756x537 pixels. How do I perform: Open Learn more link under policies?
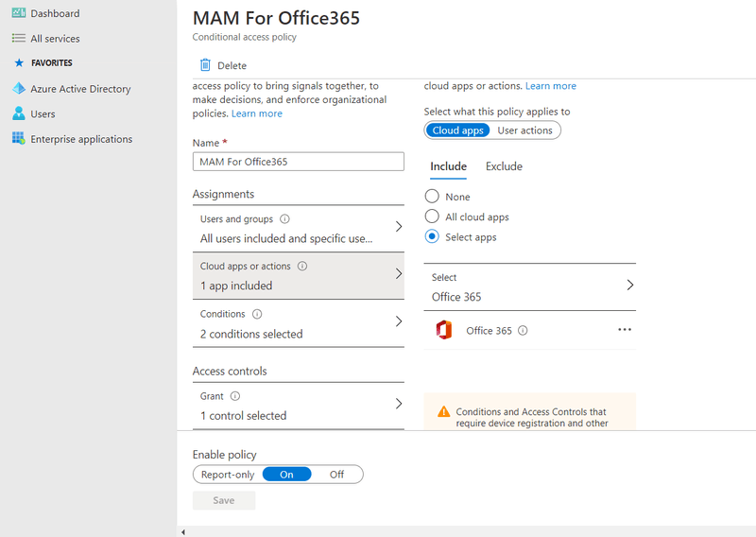click(257, 113)
